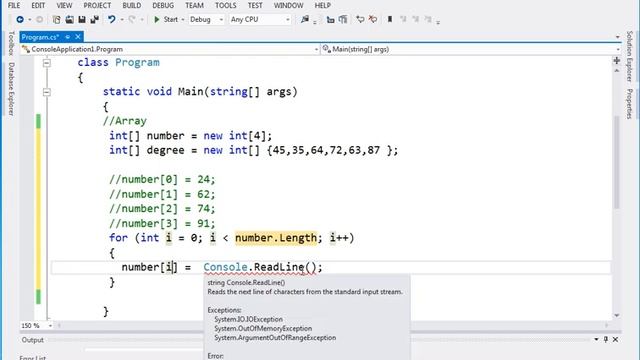The width and height of the screenshot is (640, 360).
Task: Collapse the Main method code block
Action: [x=47, y=92]
